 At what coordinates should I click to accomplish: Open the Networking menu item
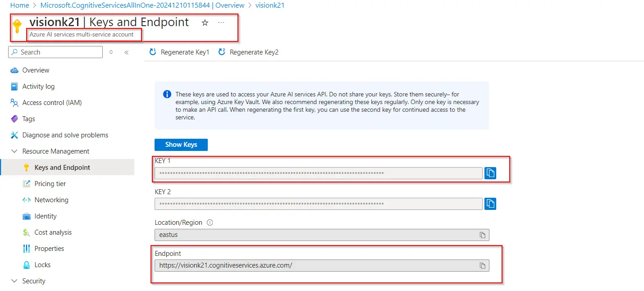click(51, 200)
